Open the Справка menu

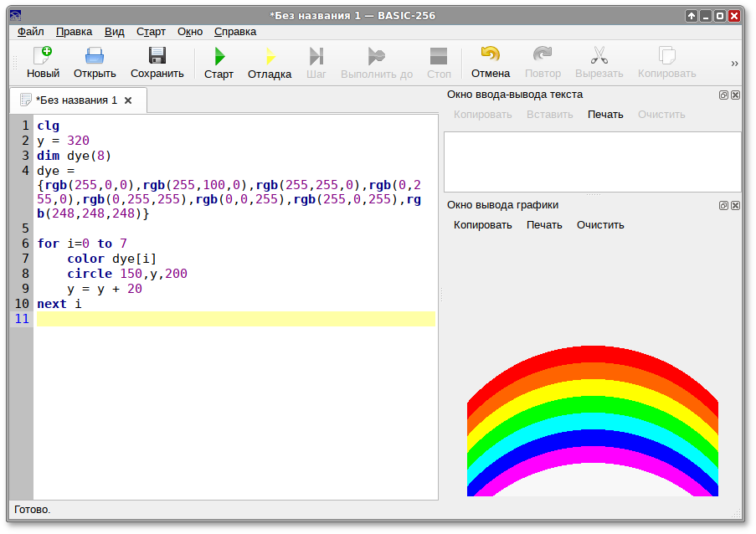tap(235, 32)
